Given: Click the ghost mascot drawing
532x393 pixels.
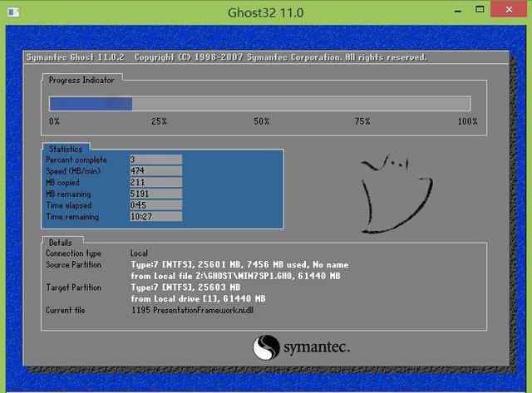Looking at the screenshot, I should tap(397, 194).
